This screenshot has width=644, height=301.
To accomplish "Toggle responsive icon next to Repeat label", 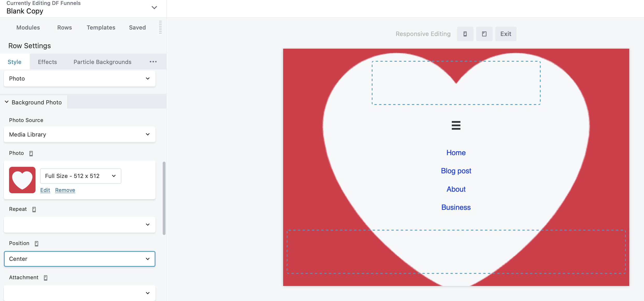I will [34, 209].
